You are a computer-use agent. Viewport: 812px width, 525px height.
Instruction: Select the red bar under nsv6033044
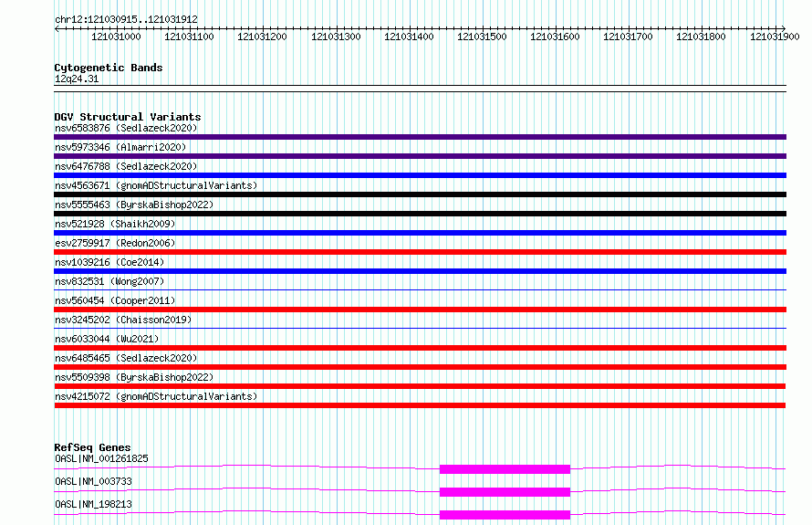click(x=420, y=348)
